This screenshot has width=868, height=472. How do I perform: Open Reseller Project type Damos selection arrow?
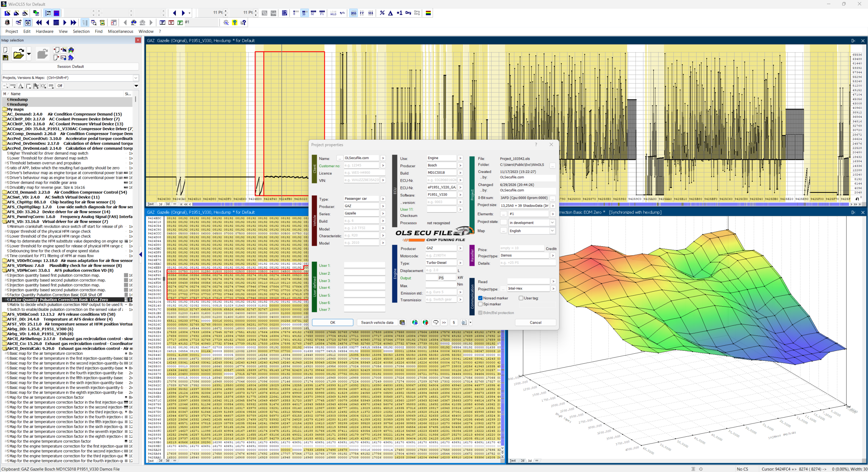(553, 255)
